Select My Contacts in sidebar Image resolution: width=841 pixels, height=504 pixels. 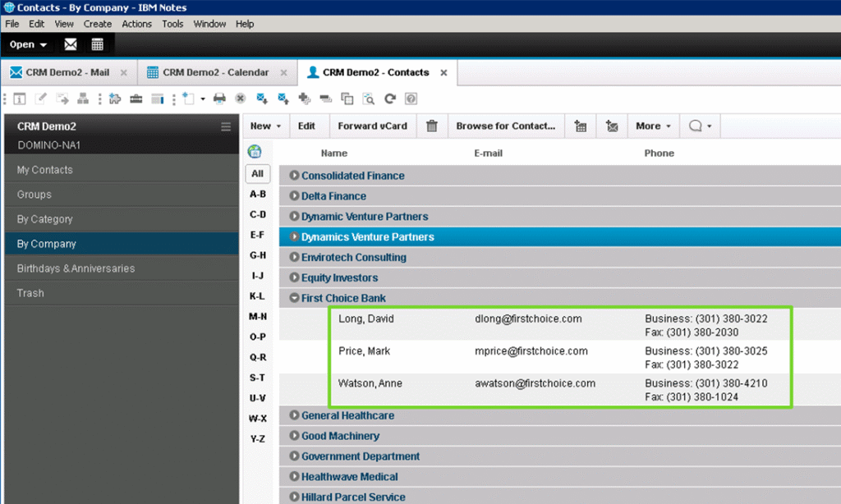pyautogui.click(x=122, y=169)
